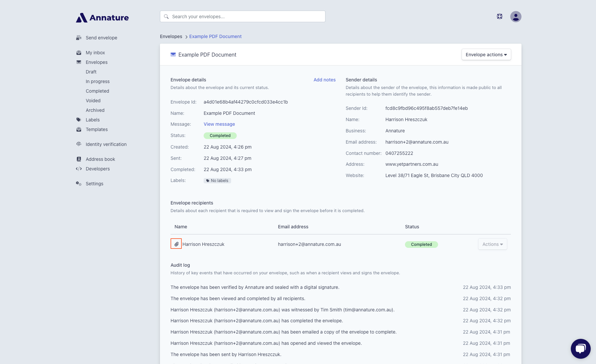Viewport: 596px width, 364px height.
Task: Open the Developers page
Action: point(98,169)
